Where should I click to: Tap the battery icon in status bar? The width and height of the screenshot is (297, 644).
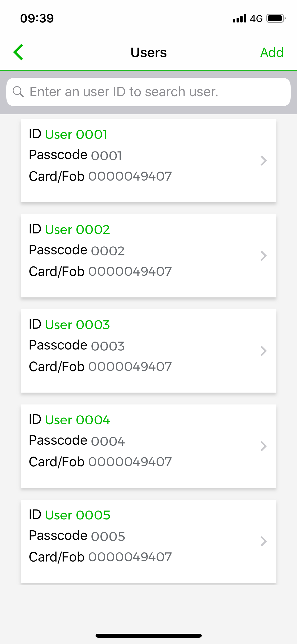tap(276, 19)
